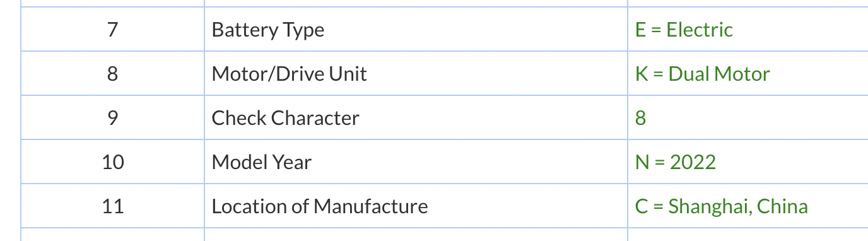868x241 pixels.
Task: Click the Model Year label
Action: pyautogui.click(x=261, y=162)
